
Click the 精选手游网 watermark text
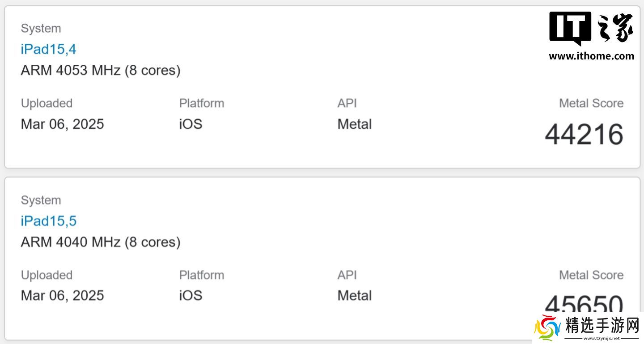pyautogui.click(x=602, y=326)
